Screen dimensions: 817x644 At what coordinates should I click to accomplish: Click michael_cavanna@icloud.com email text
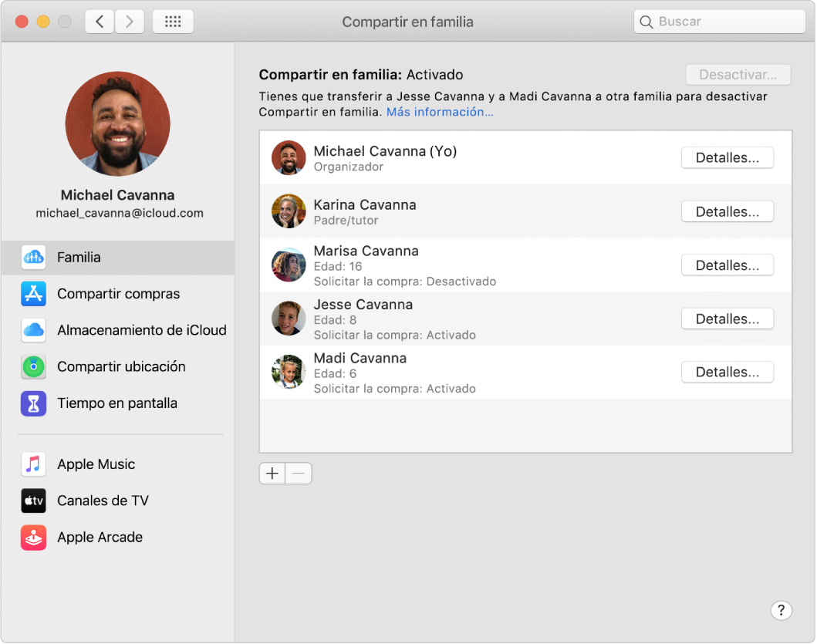(120, 213)
